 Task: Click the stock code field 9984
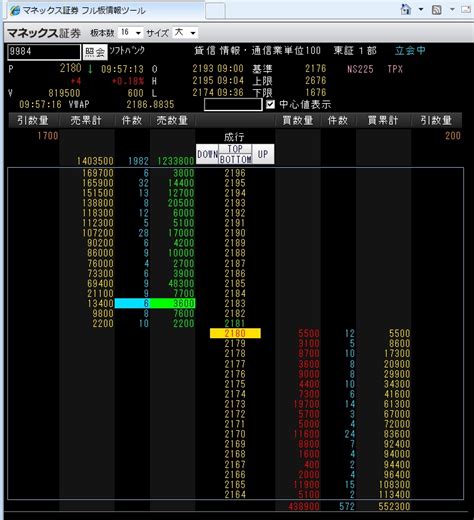44,52
